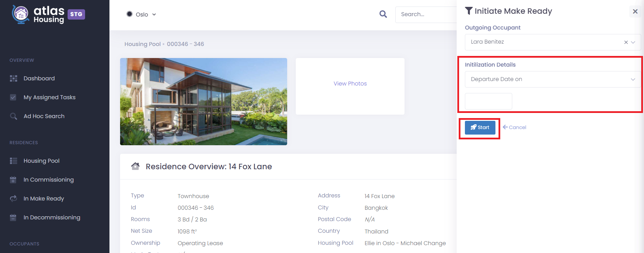The image size is (644, 253).
Task: Open the Oslo location dropdown
Action: (141, 14)
